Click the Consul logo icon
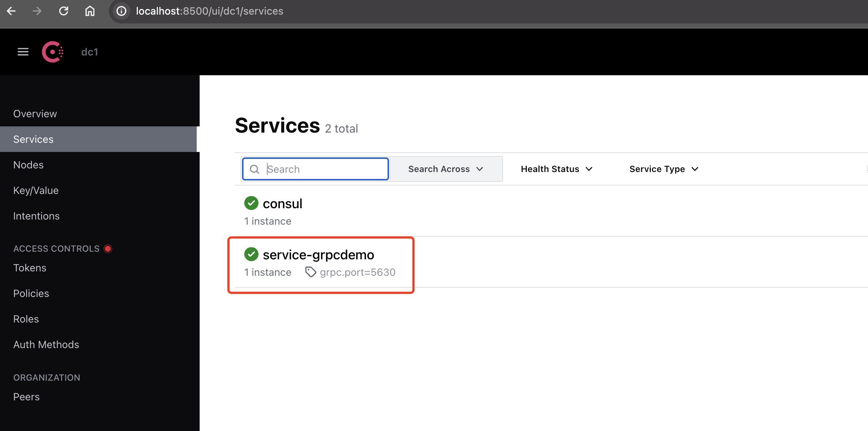The width and height of the screenshot is (868, 431). [x=53, y=52]
